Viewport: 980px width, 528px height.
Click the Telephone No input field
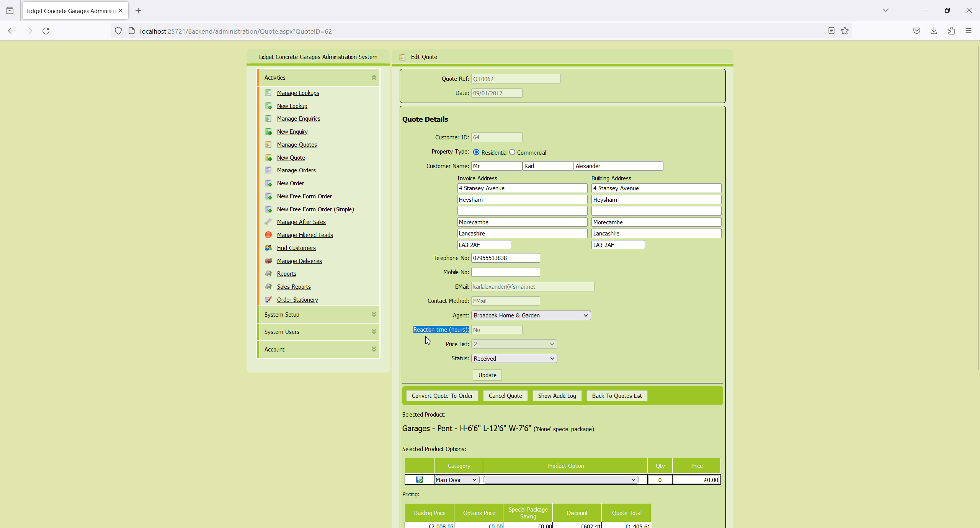pos(505,258)
